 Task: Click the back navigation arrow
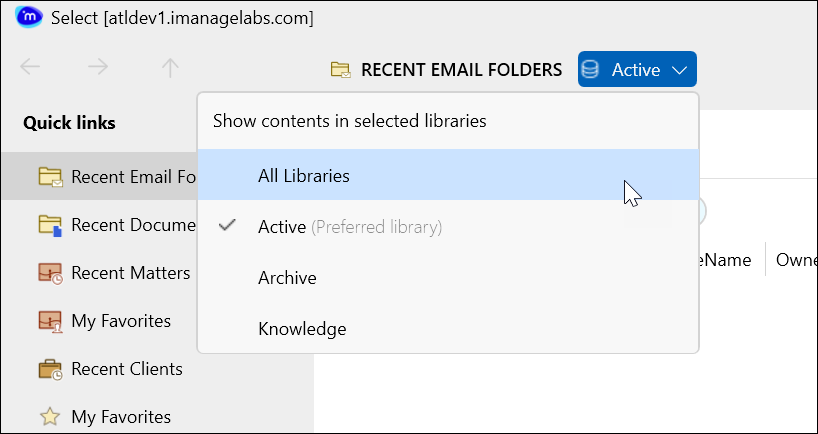(x=30, y=68)
